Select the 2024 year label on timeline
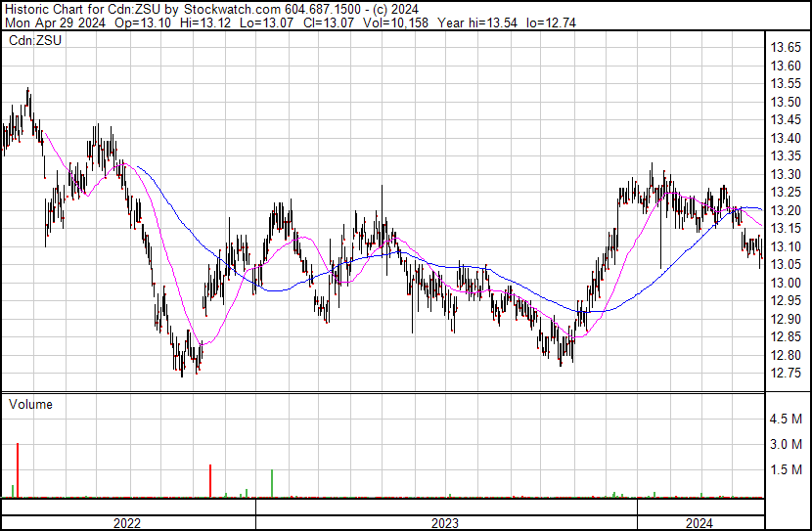Screen dimensions: 812x531 tap(699, 523)
